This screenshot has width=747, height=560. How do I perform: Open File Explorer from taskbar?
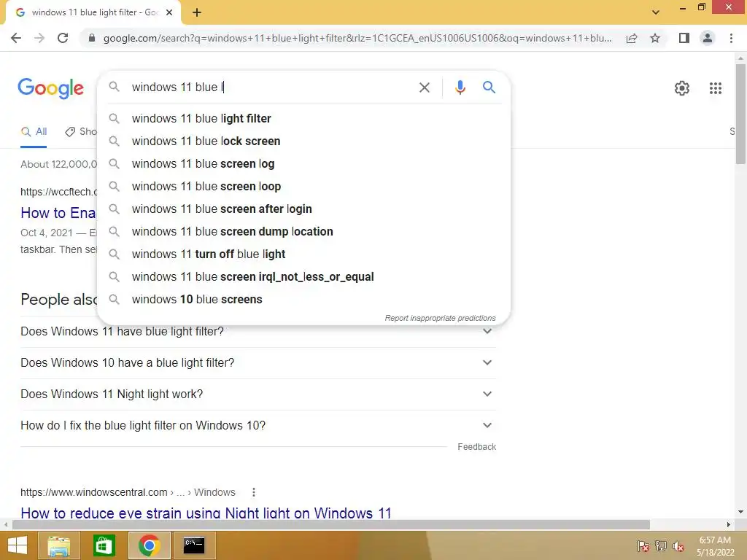pos(58,545)
